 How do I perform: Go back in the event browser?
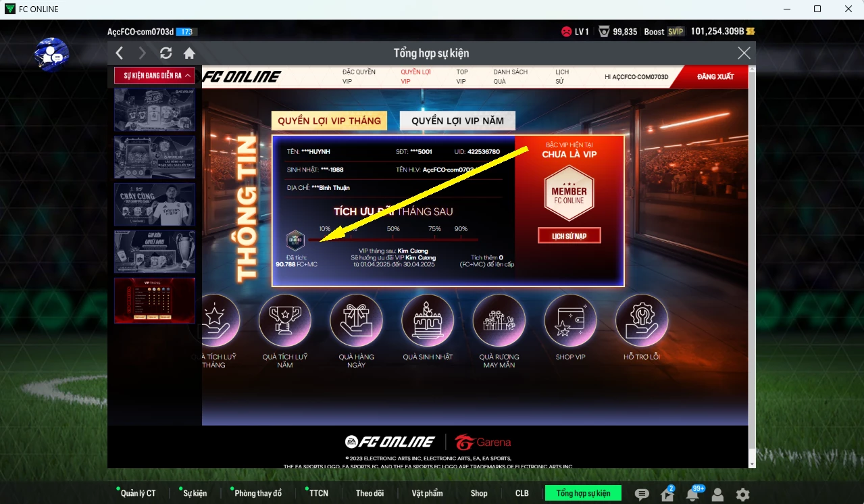[120, 53]
